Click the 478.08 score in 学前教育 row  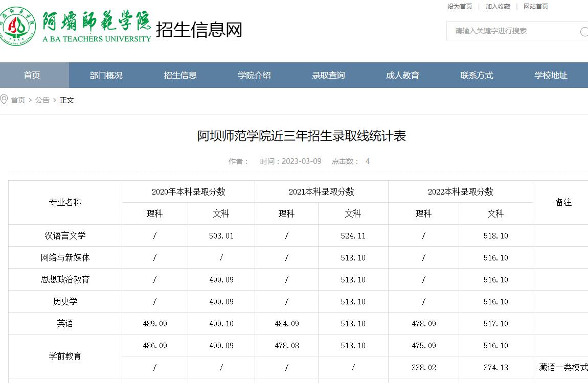[x=287, y=346]
